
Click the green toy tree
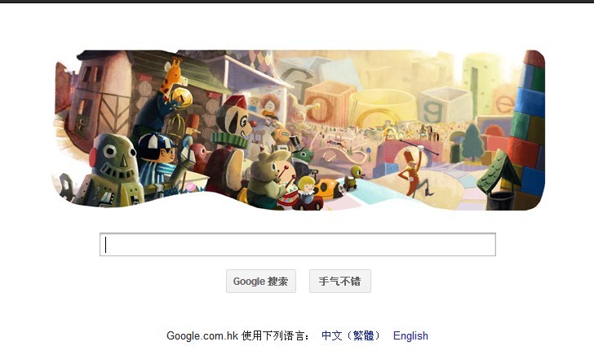coord(472,144)
